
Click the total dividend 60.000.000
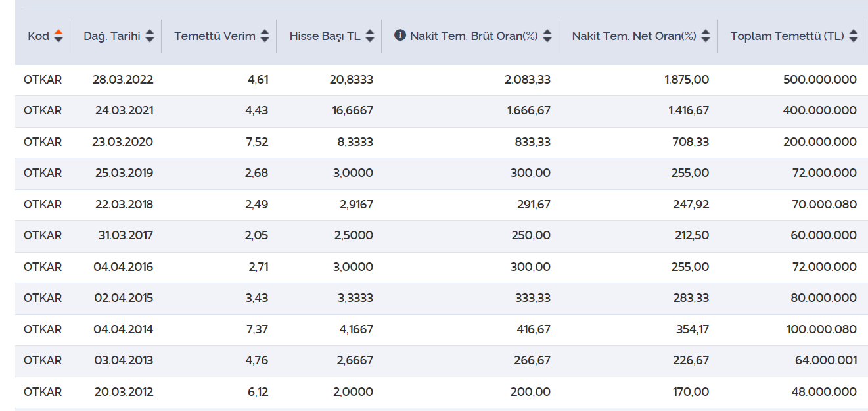coord(824,235)
